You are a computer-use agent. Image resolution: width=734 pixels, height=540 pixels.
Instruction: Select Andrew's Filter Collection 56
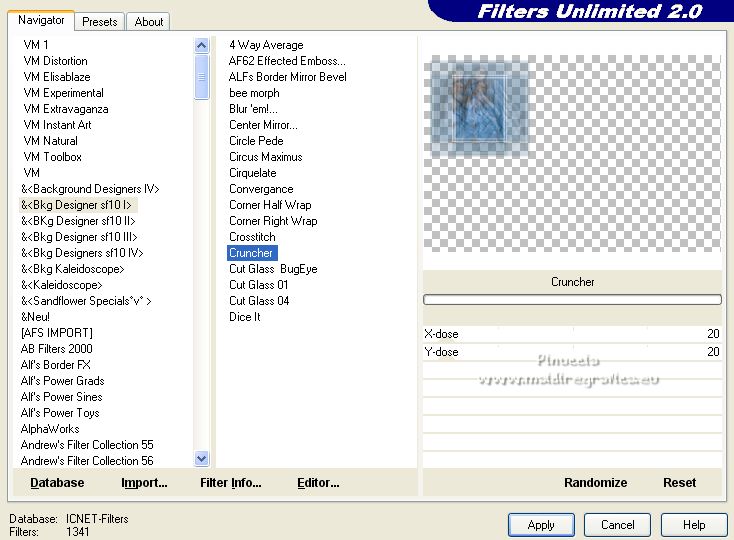point(87,460)
